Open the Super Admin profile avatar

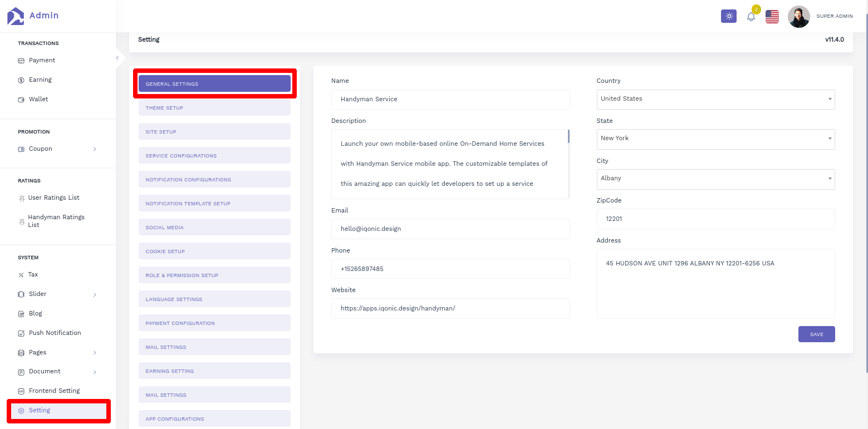click(799, 17)
